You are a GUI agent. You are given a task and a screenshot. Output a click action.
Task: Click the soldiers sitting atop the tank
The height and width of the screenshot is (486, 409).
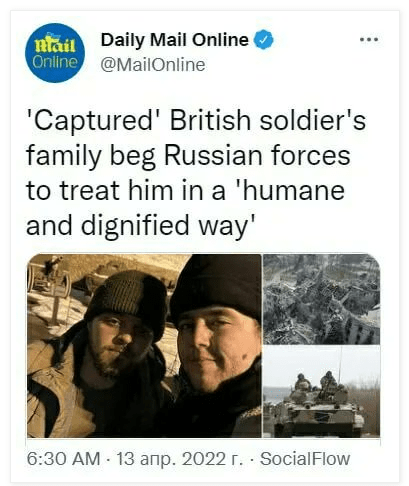pyautogui.click(x=315, y=383)
